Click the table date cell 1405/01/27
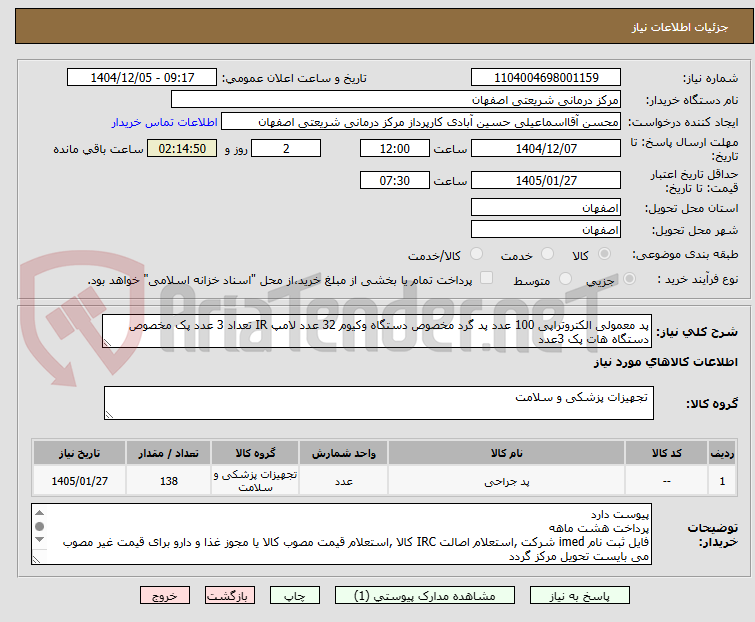The width and height of the screenshot is (755, 622). point(79,481)
